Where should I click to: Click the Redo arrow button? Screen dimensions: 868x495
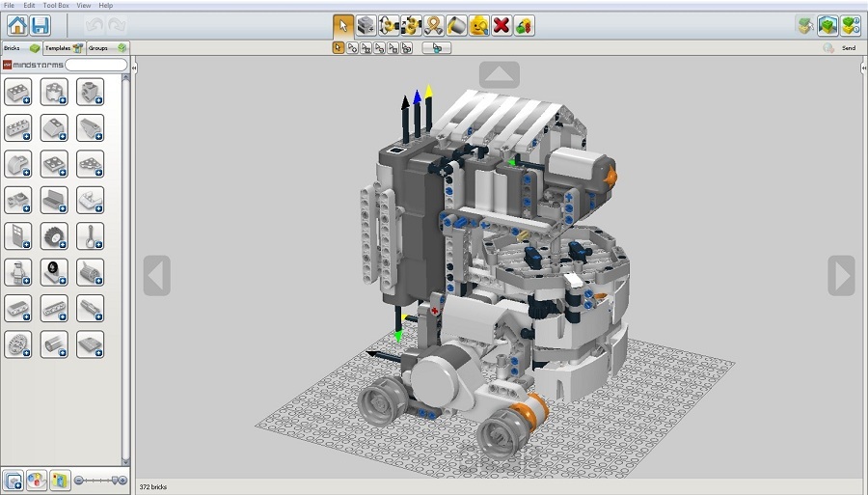pos(117,25)
